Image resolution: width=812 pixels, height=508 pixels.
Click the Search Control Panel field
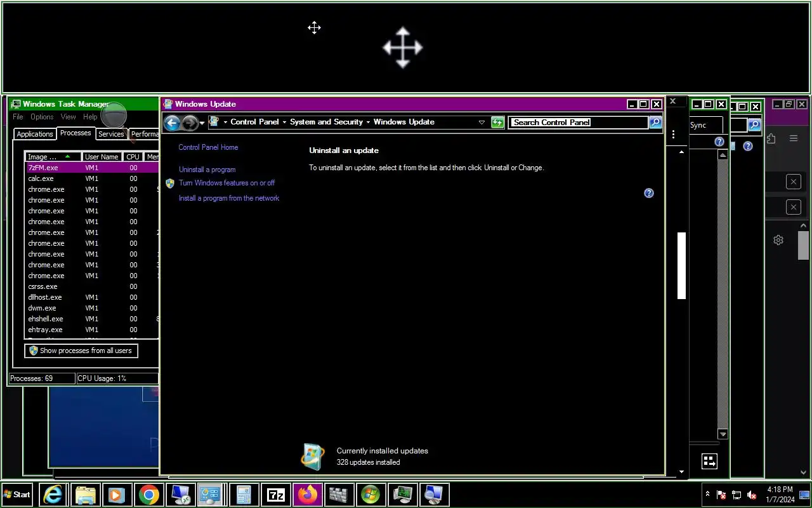(579, 122)
